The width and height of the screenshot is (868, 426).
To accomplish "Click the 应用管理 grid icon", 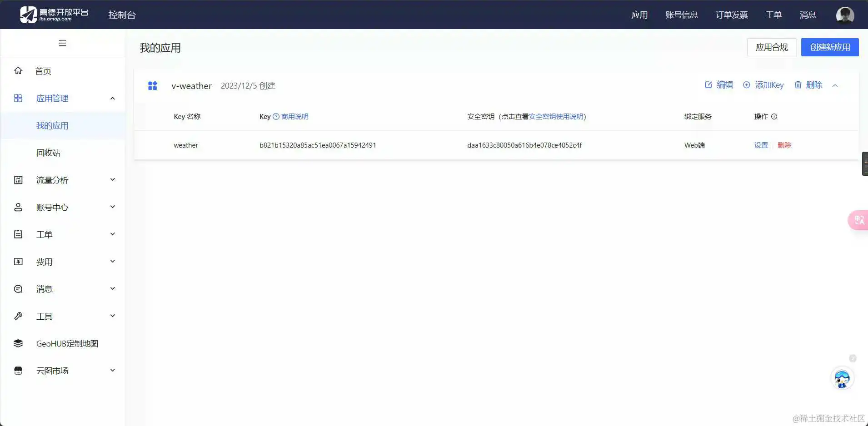I will tap(18, 98).
